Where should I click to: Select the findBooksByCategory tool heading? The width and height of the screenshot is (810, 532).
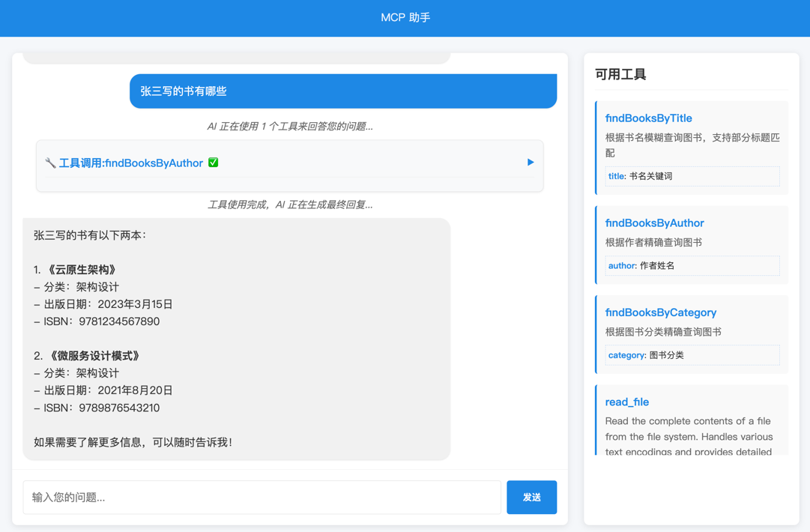pyautogui.click(x=661, y=312)
